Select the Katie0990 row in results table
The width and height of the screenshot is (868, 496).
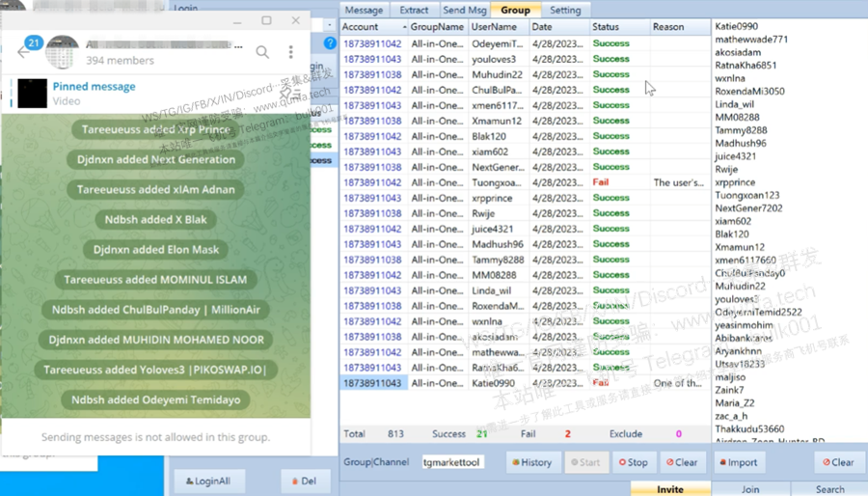tap(525, 383)
